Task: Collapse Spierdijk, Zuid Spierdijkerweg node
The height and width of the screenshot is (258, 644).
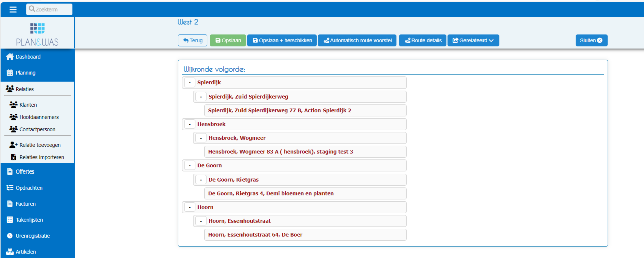Action: click(x=201, y=97)
